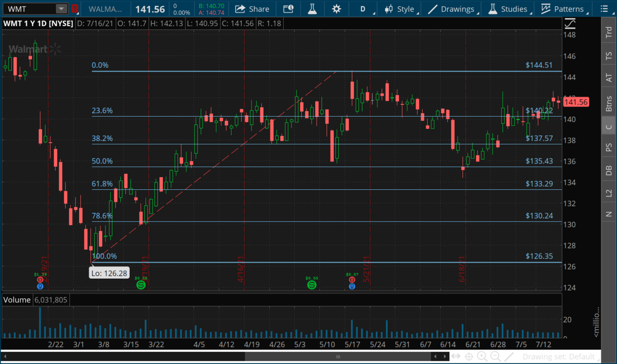Click the scrollbar step-left arrow button

(435, 356)
